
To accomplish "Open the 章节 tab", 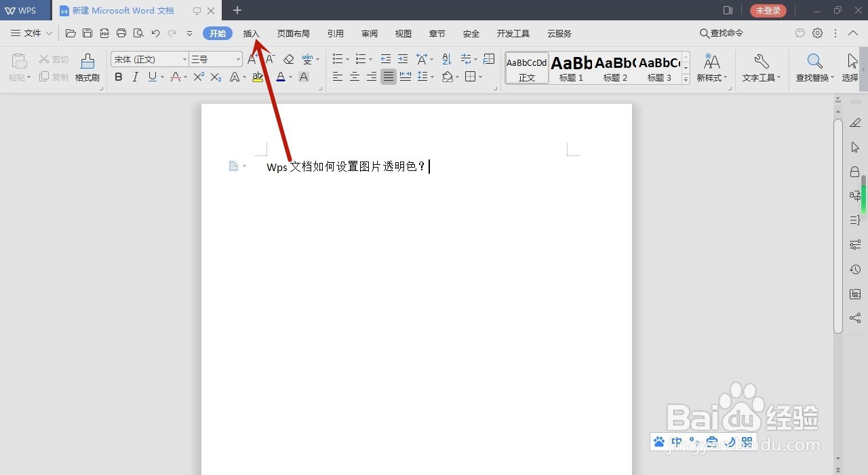I will tap(437, 33).
